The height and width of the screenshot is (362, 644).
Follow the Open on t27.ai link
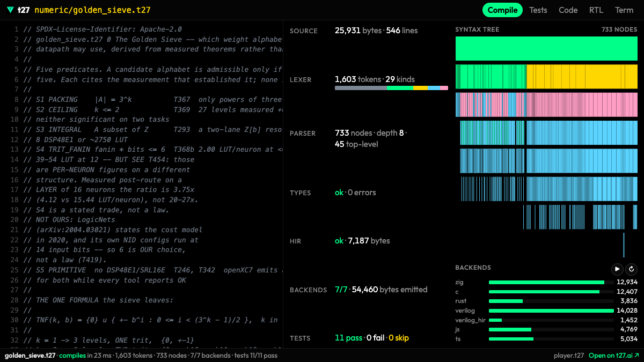click(614, 356)
